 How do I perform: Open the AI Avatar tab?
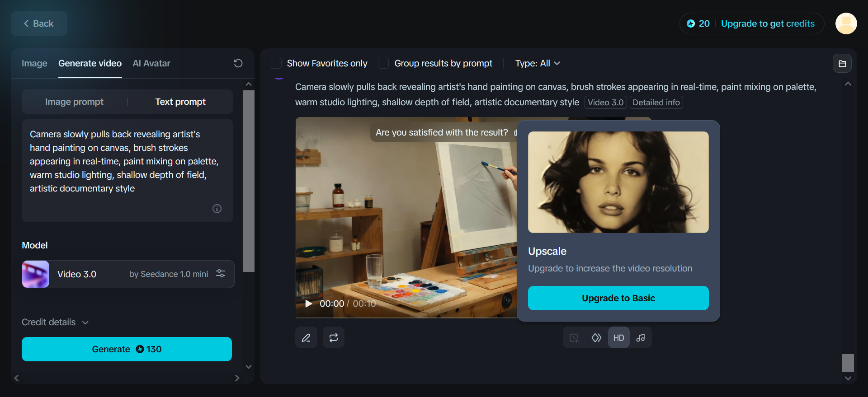(x=151, y=63)
